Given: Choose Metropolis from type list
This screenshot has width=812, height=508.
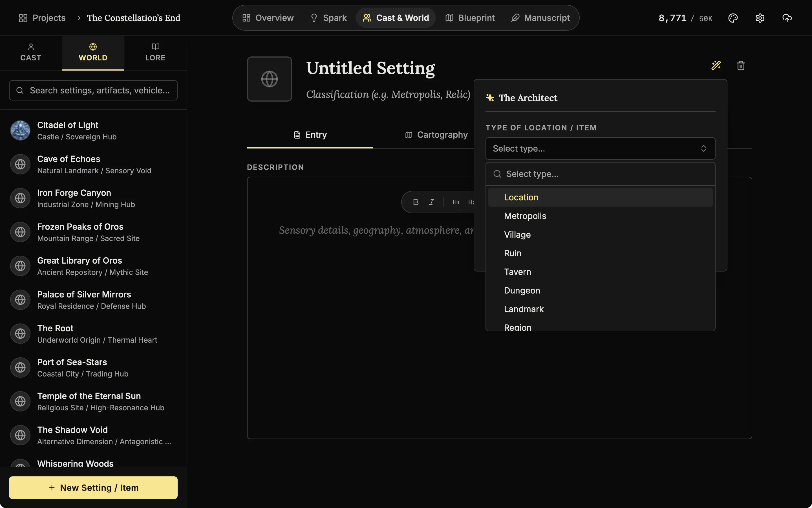Looking at the screenshot, I should (x=600, y=216).
